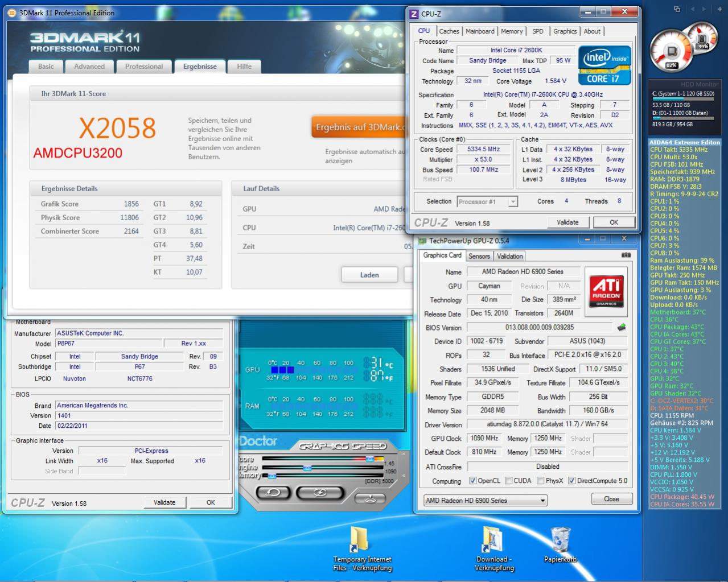Open the SPD tab in CPU-Z

pos(538,31)
